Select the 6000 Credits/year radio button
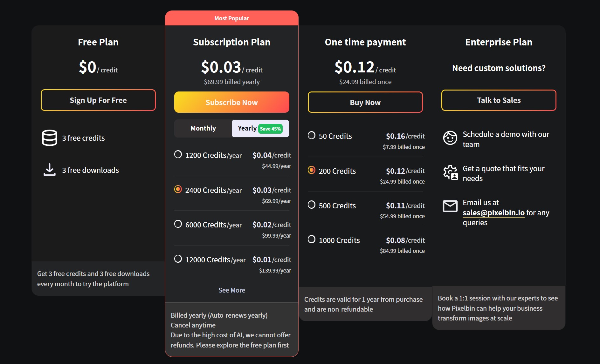The height and width of the screenshot is (364, 600). [178, 224]
